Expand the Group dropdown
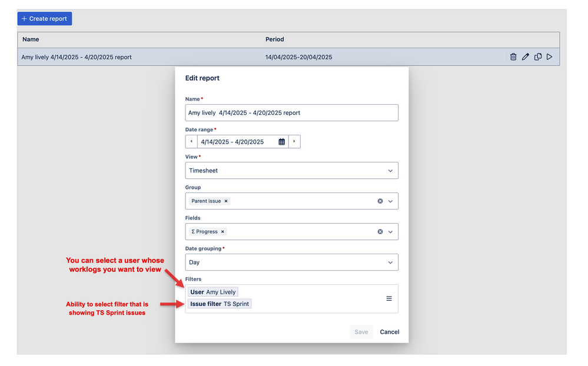This screenshot has height=366, width=588. (x=390, y=201)
